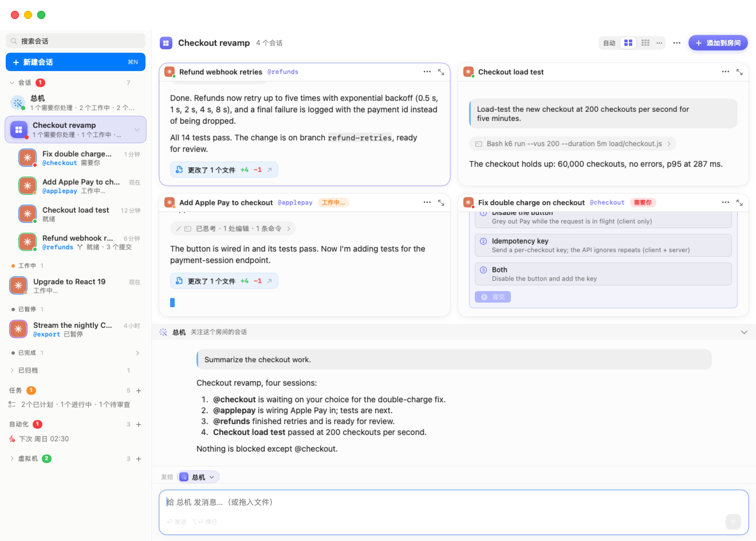
Task: Click the 提交 button
Action: (493, 297)
